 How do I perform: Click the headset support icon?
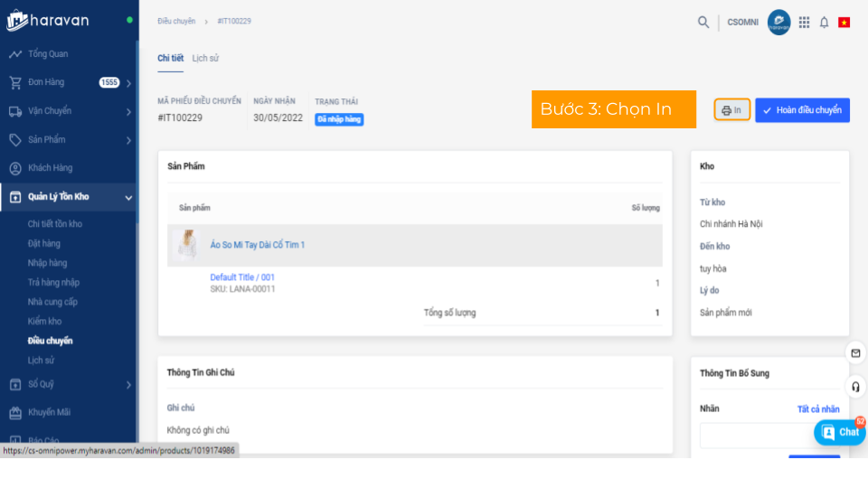(x=855, y=386)
